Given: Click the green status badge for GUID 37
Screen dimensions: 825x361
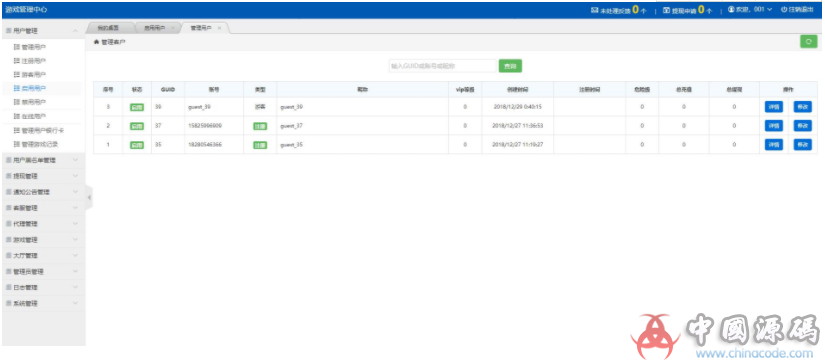Looking at the screenshot, I should pos(137,126).
